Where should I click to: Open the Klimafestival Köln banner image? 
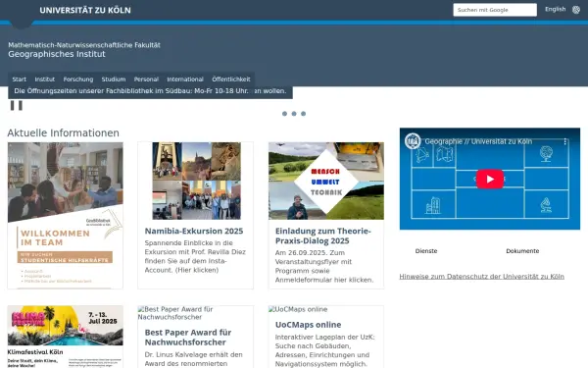pos(66,337)
